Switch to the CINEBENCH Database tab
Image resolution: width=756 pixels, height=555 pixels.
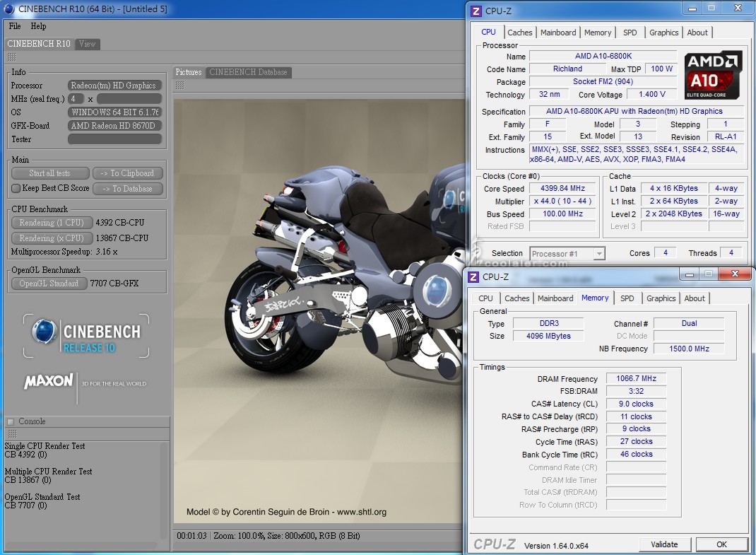(248, 72)
